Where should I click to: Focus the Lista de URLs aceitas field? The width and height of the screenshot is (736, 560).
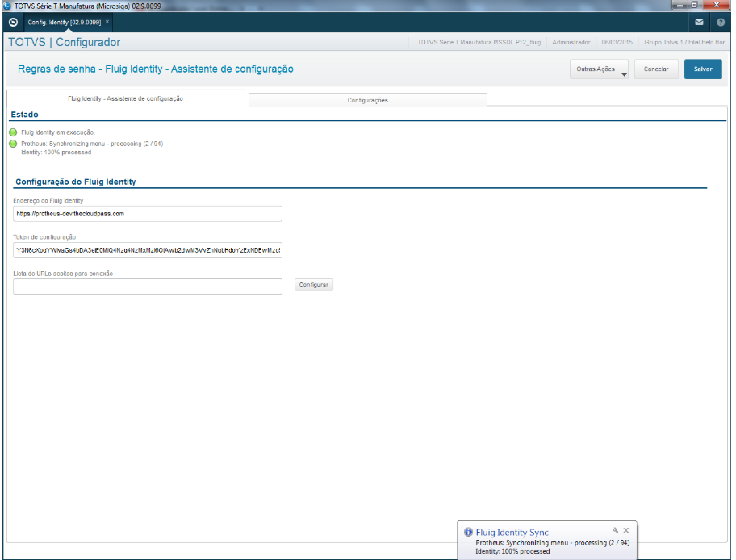click(148, 286)
